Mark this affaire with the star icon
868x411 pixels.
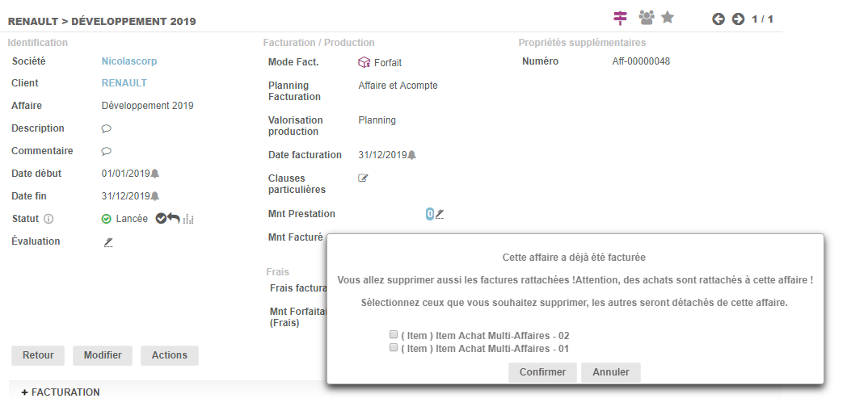point(668,18)
